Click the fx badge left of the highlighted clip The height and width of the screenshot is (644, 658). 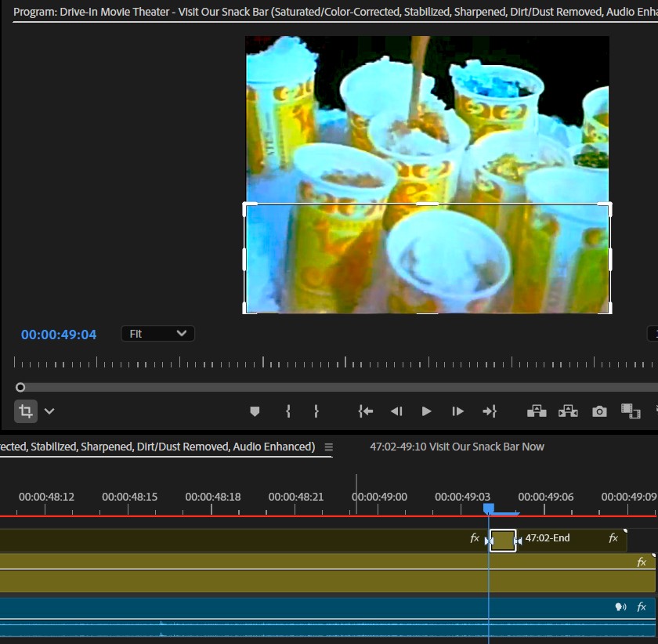click(475, 537)
